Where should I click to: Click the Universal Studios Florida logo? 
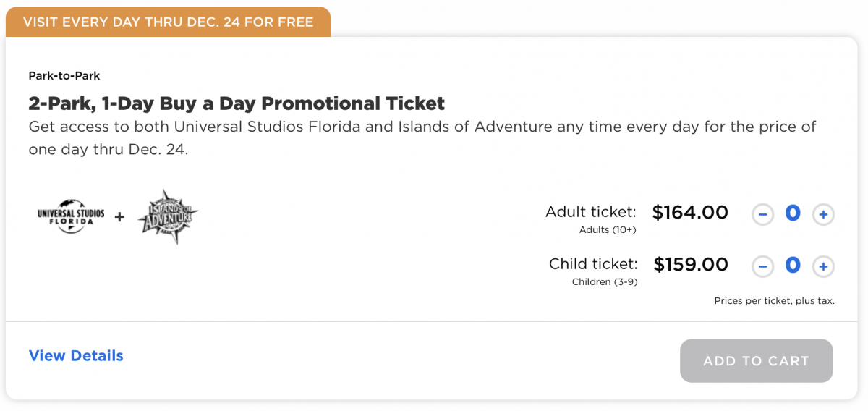(70, 216)
